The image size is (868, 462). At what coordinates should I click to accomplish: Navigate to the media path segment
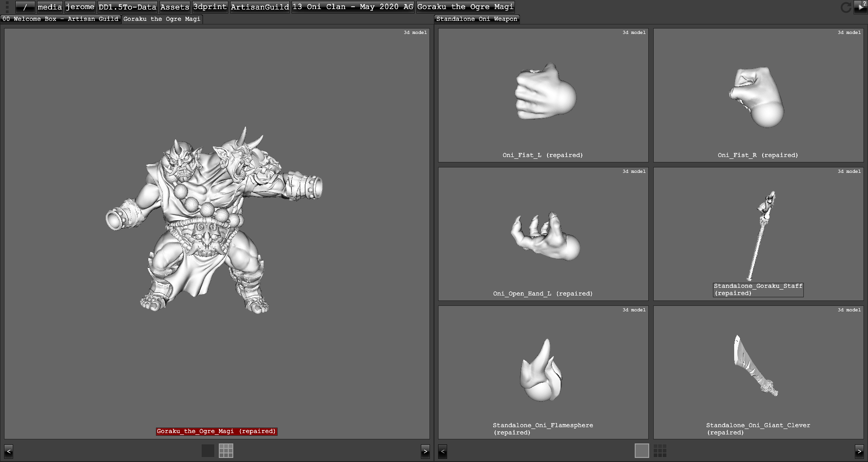50,7
